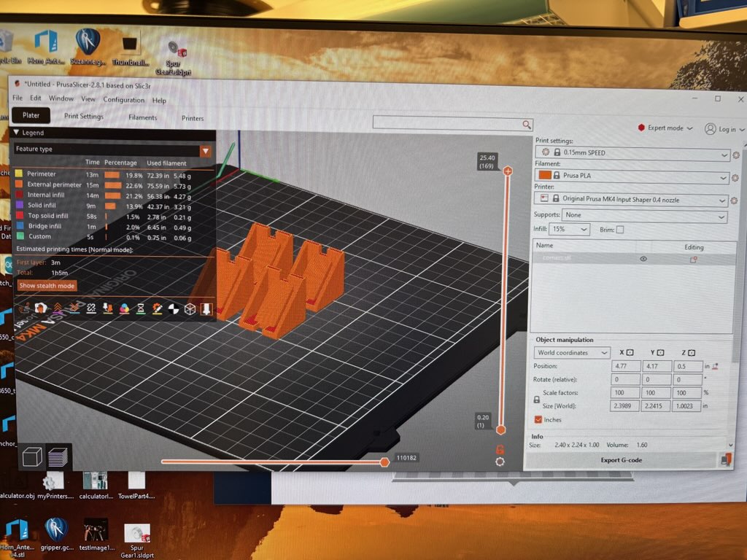Viewport: 747px width, 560px height.
Task: Click the gear icon beside Printer preset
Action: click(x=734, y=201)
